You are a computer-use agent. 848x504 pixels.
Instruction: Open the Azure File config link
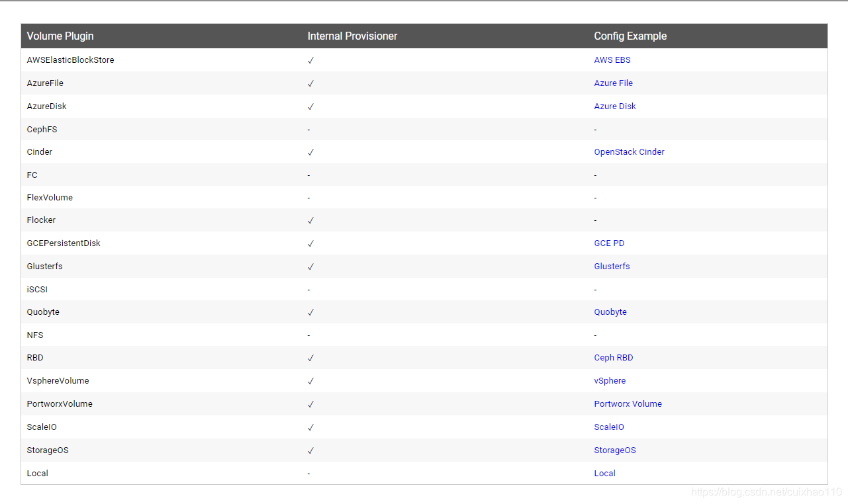click(x=614, y=83)
